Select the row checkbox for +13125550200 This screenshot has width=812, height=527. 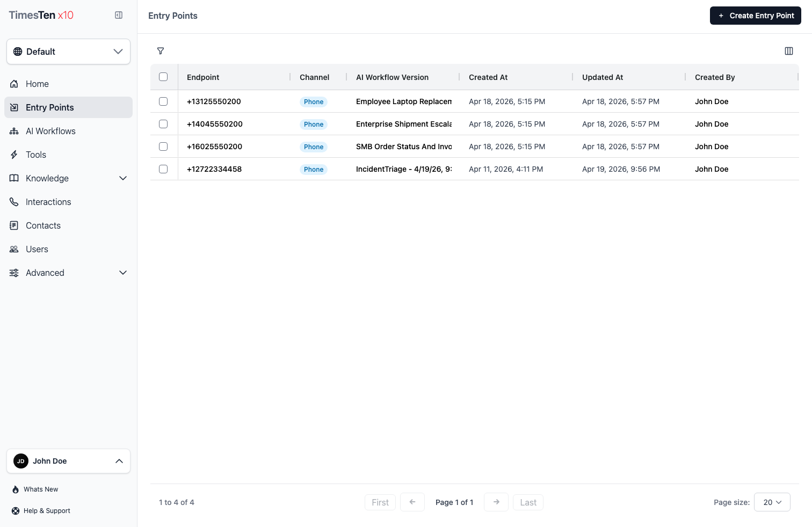coord(163,101)
